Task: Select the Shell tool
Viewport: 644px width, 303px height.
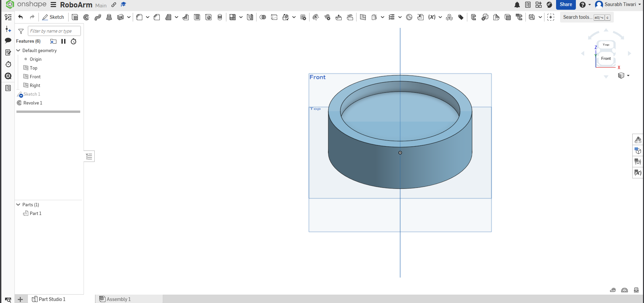Action: click(x=197, y=17)
